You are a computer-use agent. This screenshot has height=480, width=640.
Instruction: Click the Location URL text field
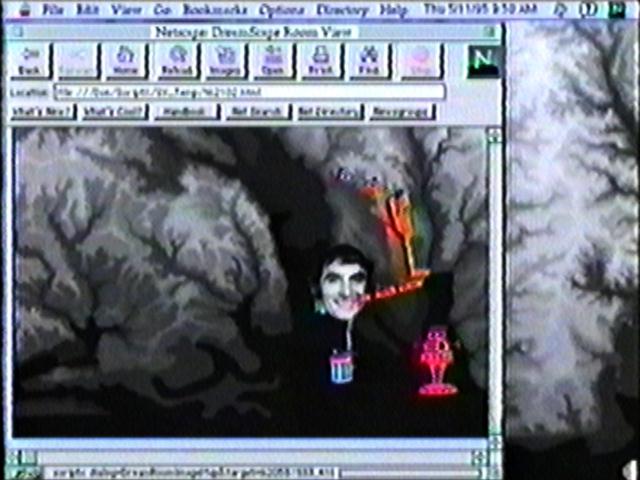248,92
